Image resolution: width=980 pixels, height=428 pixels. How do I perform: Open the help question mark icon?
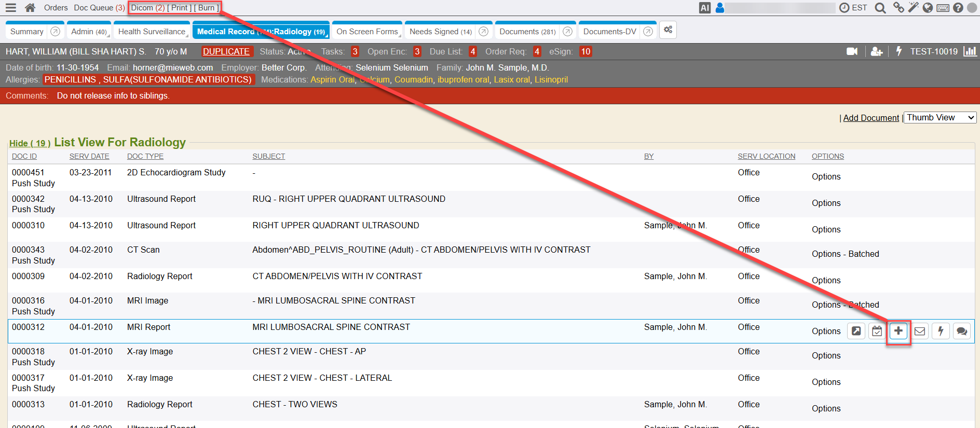pyautogui.click(x=958, y=8)
